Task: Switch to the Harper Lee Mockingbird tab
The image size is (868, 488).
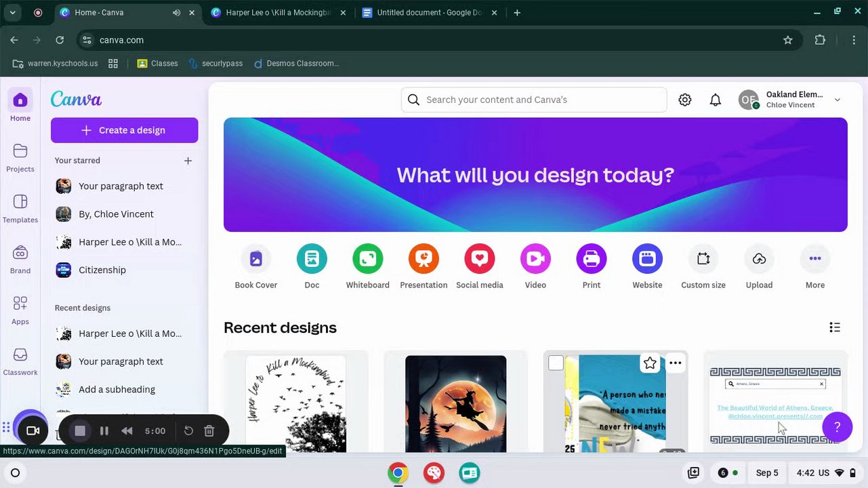Action: click(278, 13)
